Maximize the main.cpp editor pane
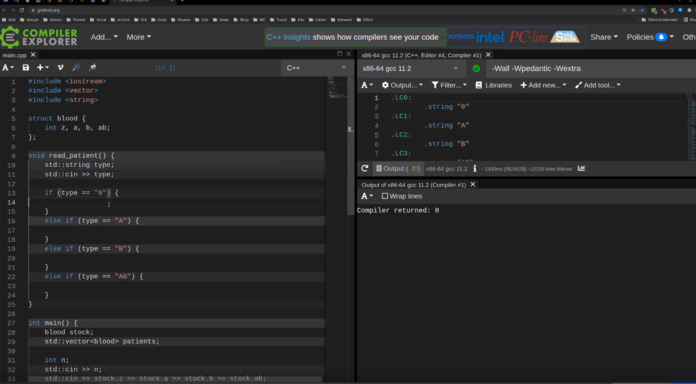The height and width of the screenshot is (384, 696). pyautogui.click(x=340, y=54)
